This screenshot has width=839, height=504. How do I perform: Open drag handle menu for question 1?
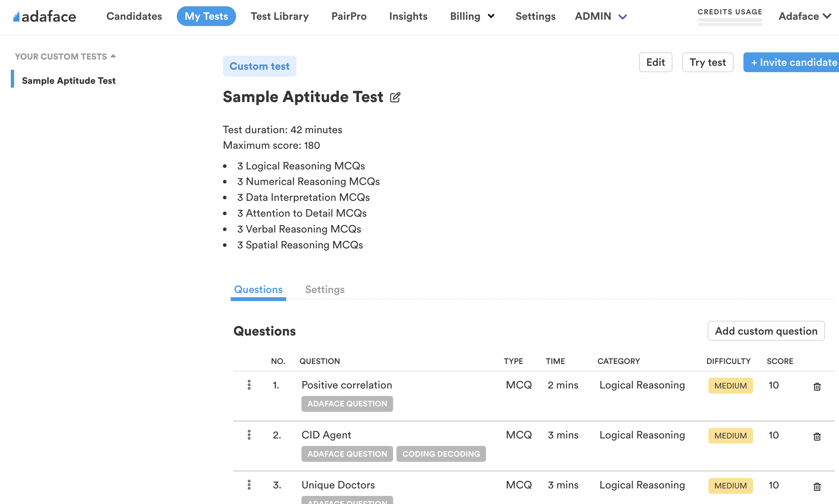(249, 385)
